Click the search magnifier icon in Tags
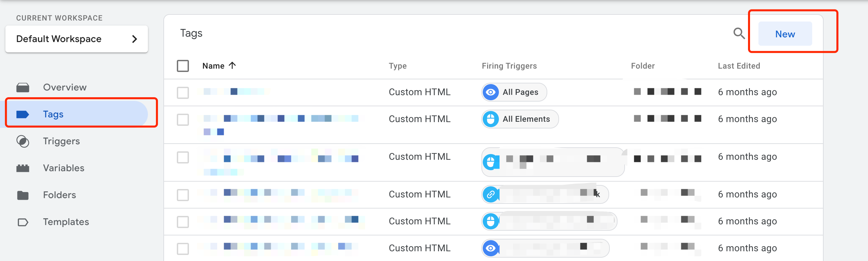 tap(739, 33)
